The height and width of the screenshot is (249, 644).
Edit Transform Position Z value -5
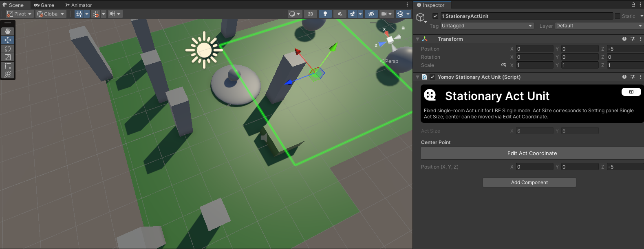pyautogui.click(x=625, y=49)
